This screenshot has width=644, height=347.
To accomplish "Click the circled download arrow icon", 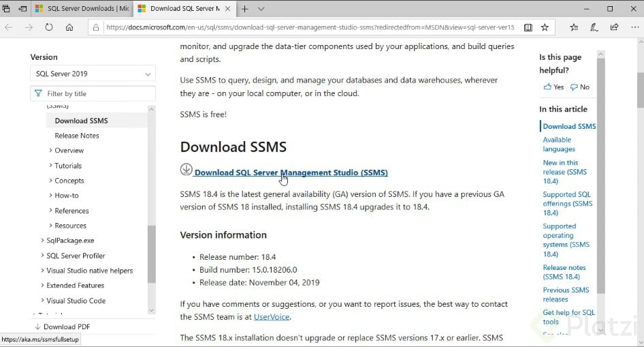I will coord(186,169).
